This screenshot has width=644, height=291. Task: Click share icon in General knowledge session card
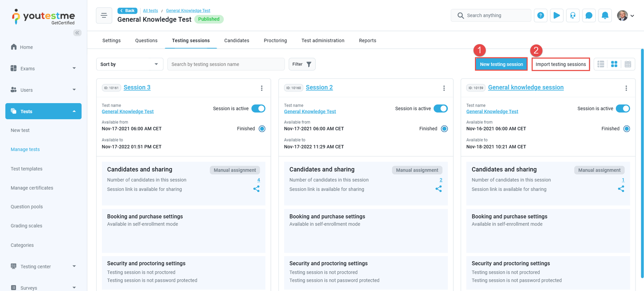click(621, 189)
